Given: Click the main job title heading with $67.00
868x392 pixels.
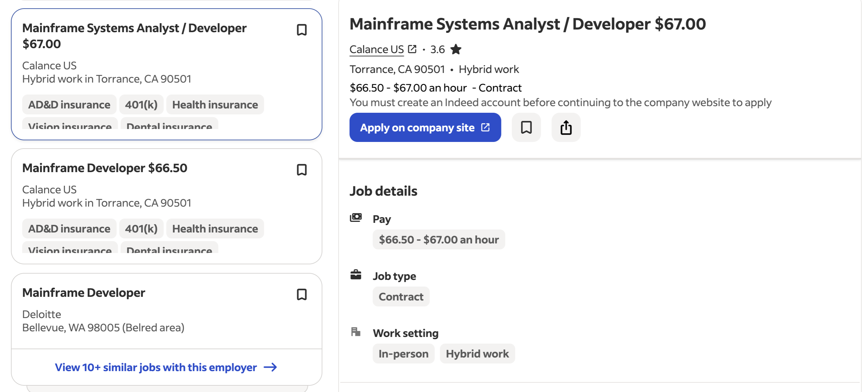Looking at the screenshot, I should tap(527, 24).
